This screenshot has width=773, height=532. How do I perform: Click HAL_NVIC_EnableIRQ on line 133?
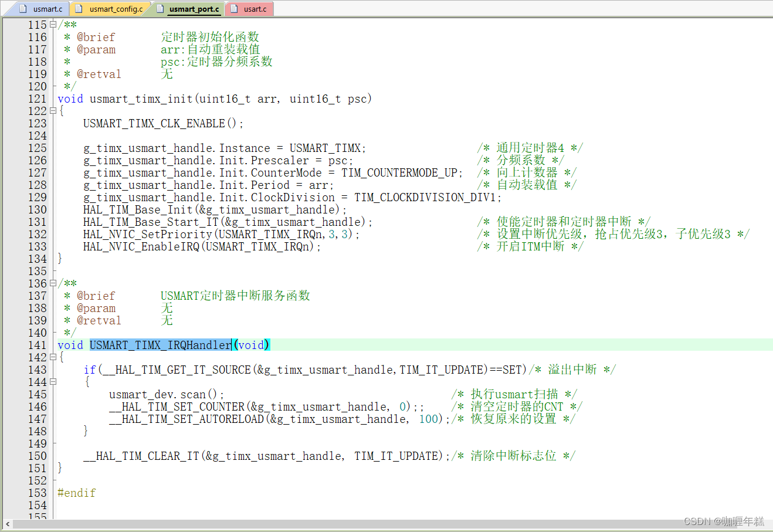[x=141, y=246]
